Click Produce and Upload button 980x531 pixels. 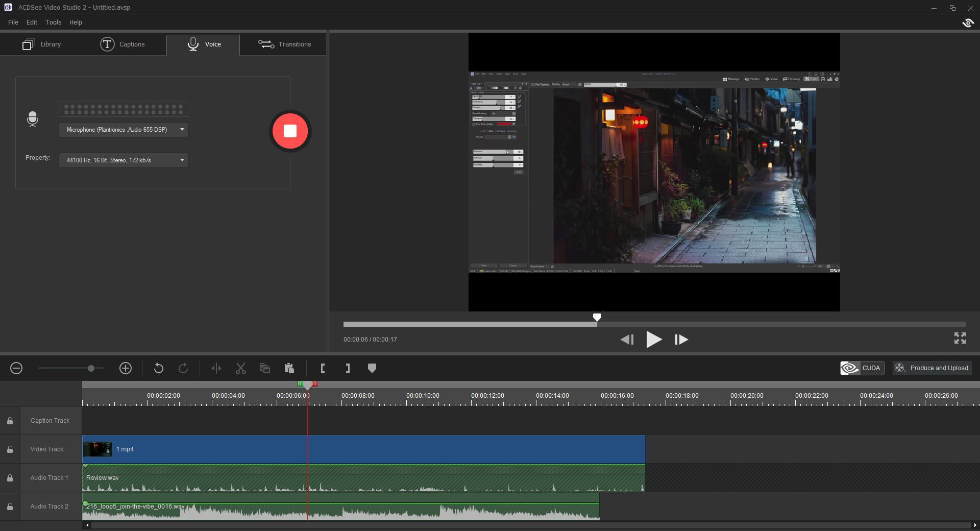tap(932, 368)
